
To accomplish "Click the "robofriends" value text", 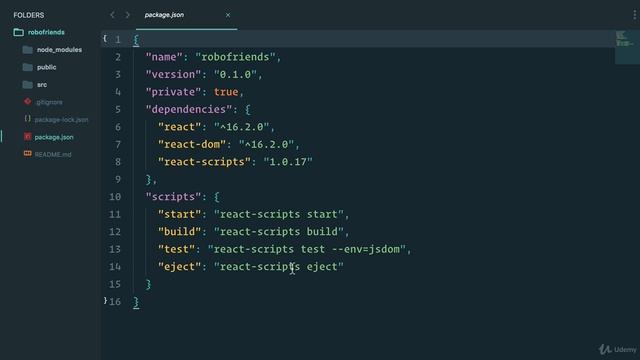I will (235, 57).
